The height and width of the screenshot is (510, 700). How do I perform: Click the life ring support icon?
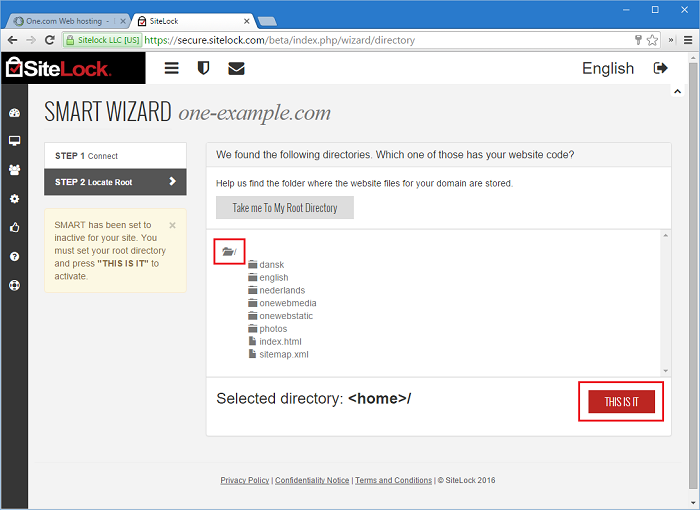[x=14, y=285]
